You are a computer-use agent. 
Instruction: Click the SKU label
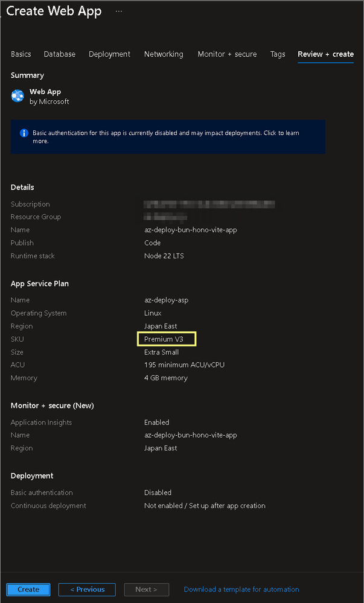tap(18, 339)
